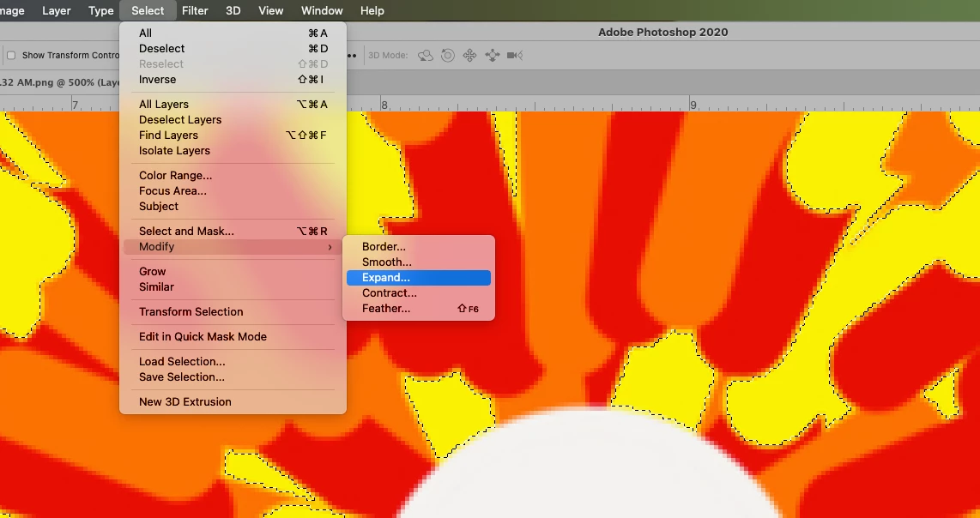Click the 3D pan camera icon
This screenshot has width=980, height=518.
click(x=469, y=56)
